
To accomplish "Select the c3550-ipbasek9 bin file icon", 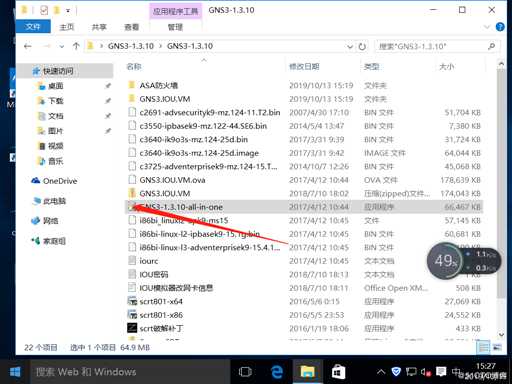I will pyautogui.click(x=132, y=126).
